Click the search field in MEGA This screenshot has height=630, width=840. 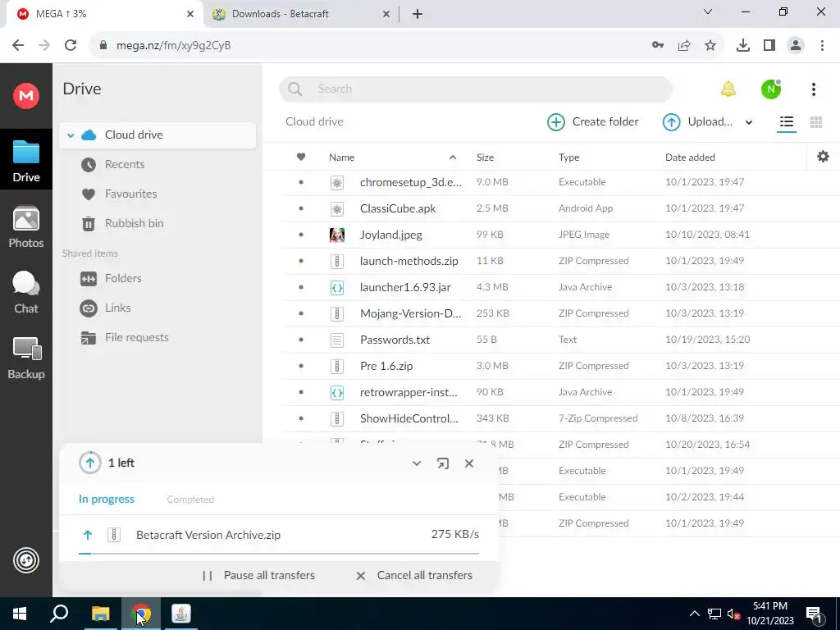point(475,89)
